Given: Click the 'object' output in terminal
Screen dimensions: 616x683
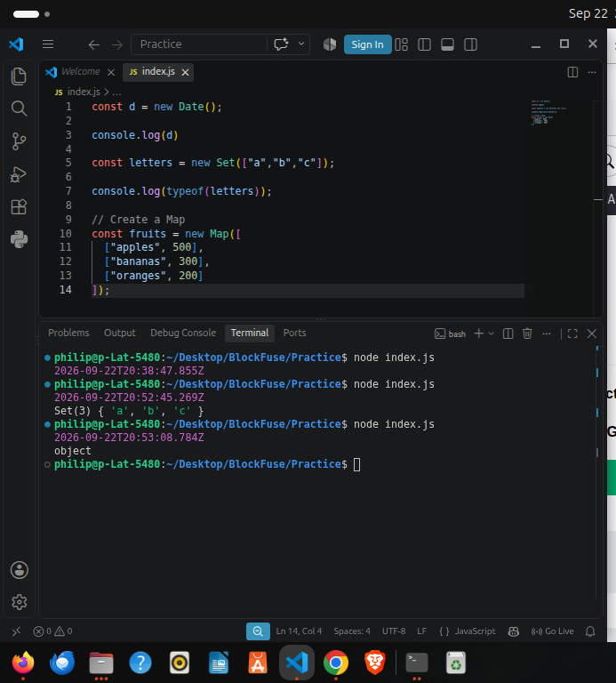Looking at the screenshot, I should click(73, 451).
